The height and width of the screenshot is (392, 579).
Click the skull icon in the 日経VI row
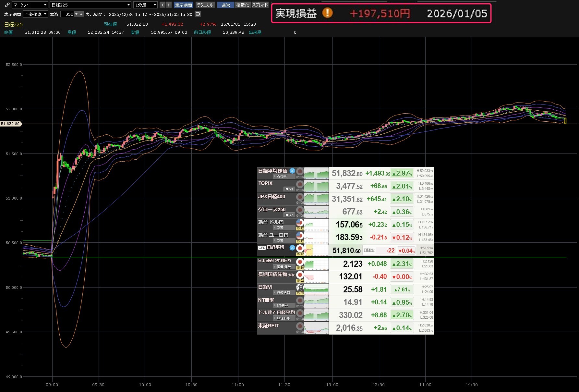300,287
